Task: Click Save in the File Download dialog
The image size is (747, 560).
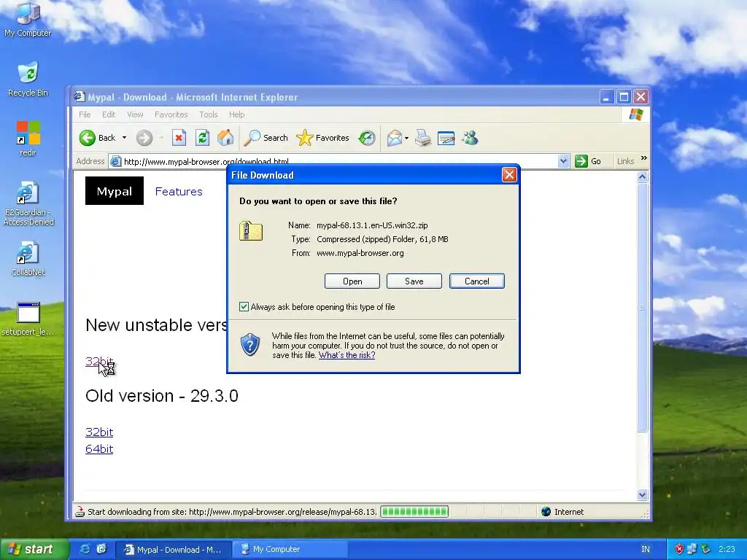Action: 414,281
